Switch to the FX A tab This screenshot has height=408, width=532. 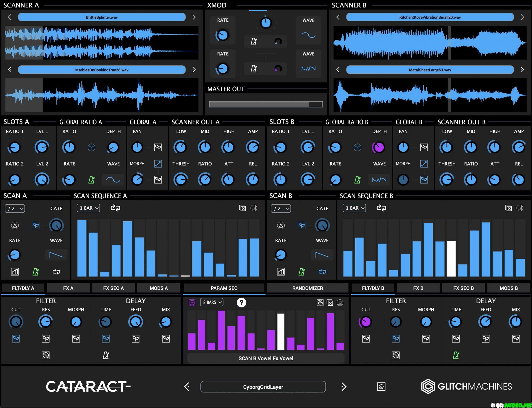(x=68, y=288)
